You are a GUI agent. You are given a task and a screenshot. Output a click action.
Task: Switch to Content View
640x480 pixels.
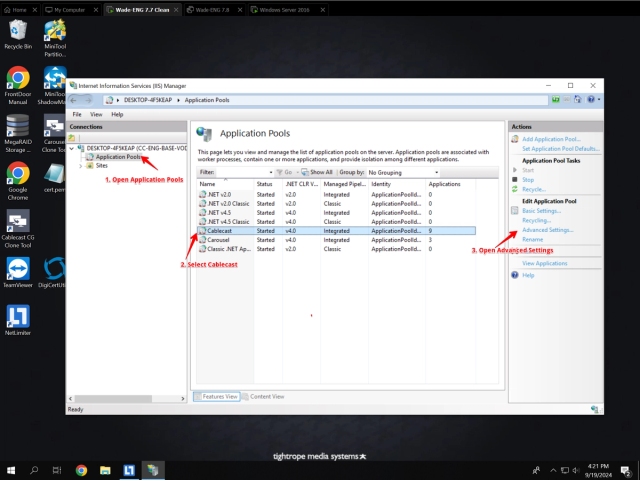click(263, 396)
